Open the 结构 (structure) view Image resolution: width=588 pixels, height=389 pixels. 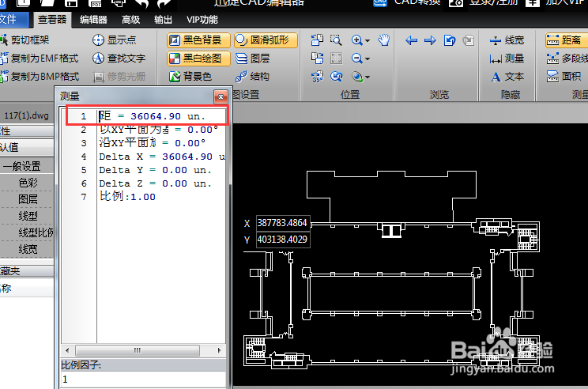252,77
